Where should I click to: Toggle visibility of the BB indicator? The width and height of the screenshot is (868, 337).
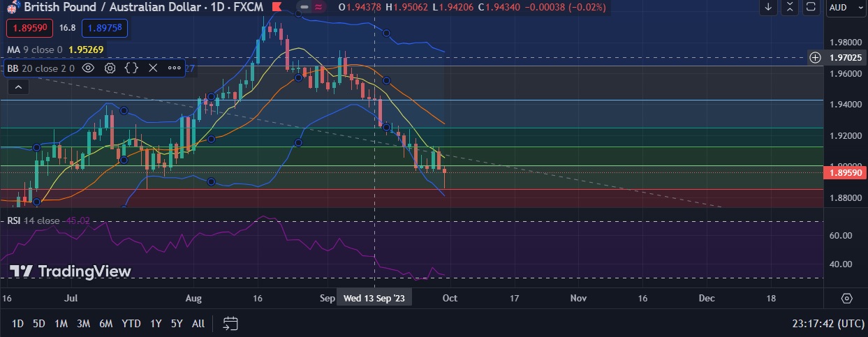[x=88, y=68]
